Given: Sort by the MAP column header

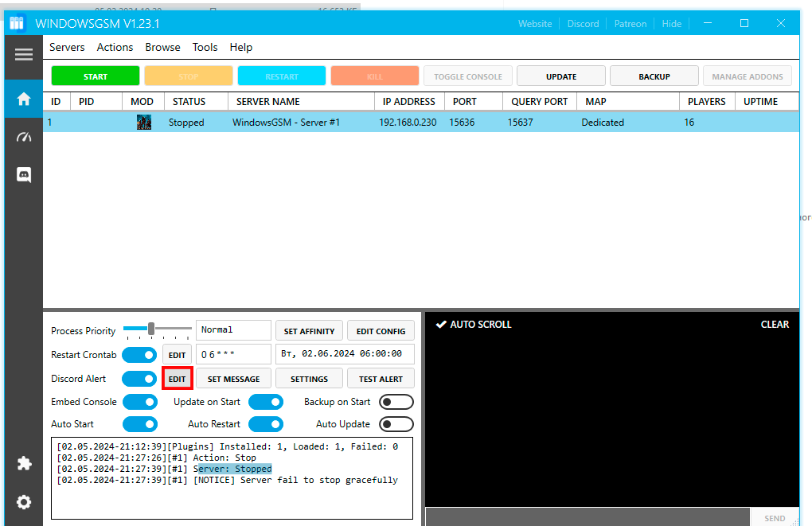Looking at the screenshot, I should pyautogui.click(x=627, y=102).
